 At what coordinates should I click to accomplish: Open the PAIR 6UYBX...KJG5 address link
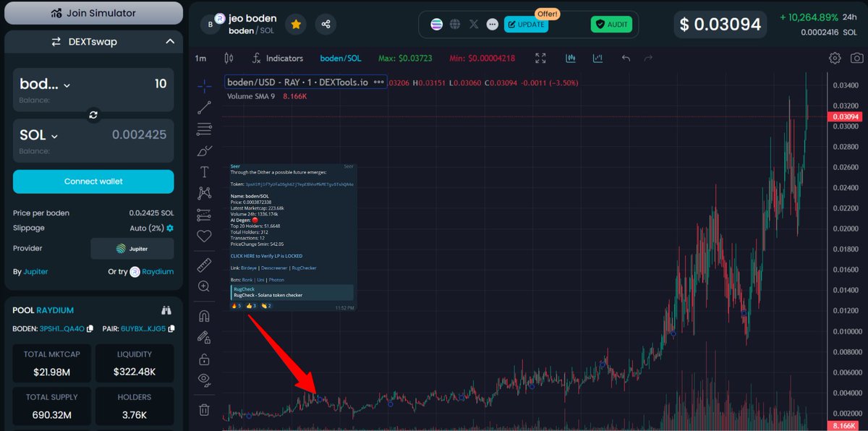tap(144, 329)
